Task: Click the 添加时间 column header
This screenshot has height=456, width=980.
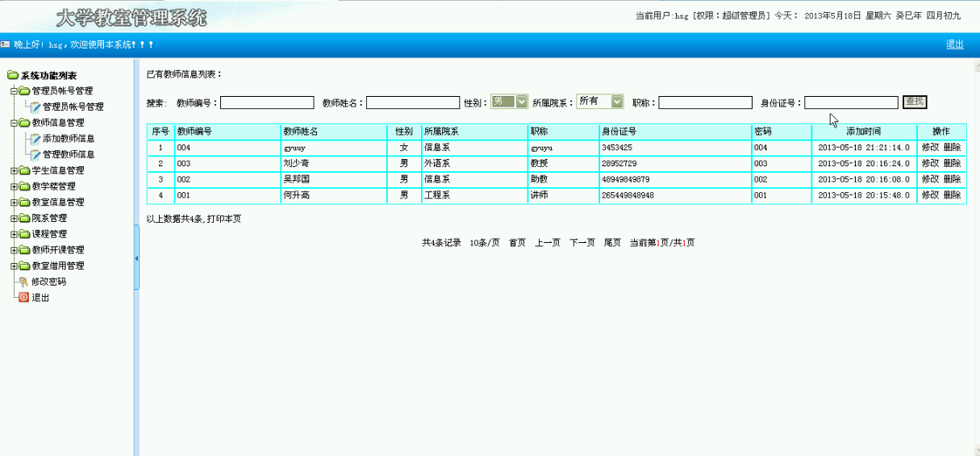Action: [x=864, y=132]
